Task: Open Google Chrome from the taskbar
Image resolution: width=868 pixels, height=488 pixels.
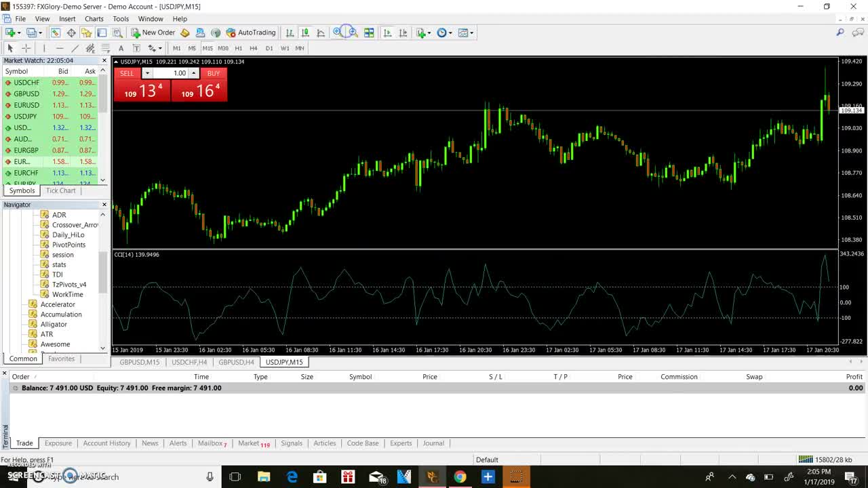Action: click(460, 476)
